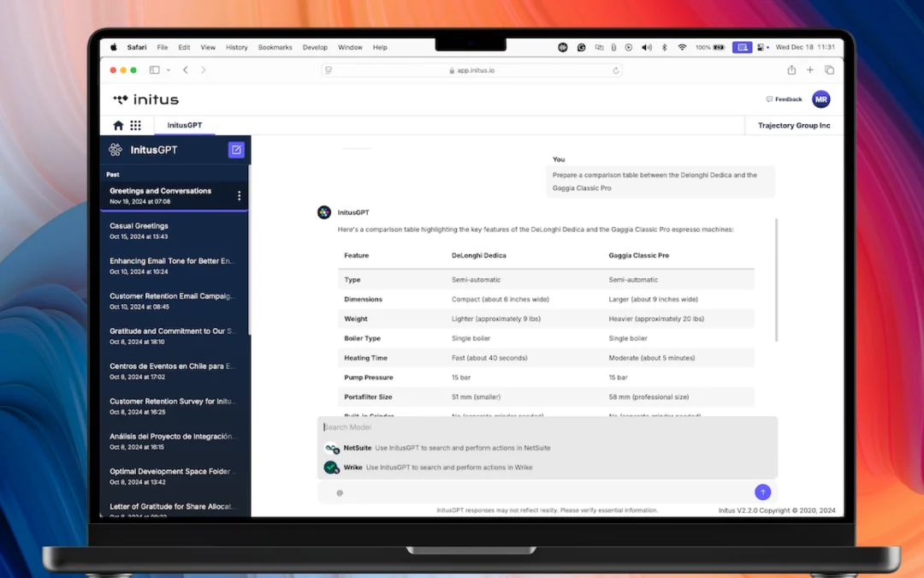Viewport: 924px width, 578px height.
Task: Open Customer Retention Email Campaign conversation
Action: pos(175,301)
